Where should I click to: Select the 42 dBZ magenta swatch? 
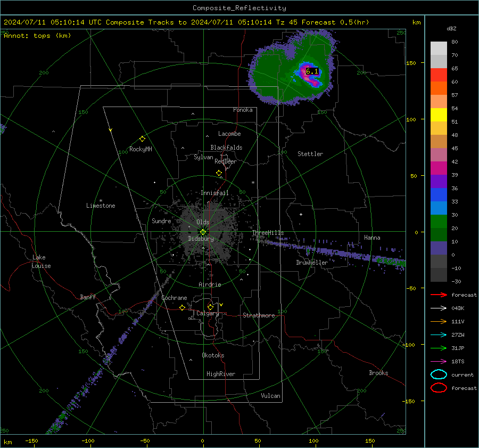tap(439, 168)
